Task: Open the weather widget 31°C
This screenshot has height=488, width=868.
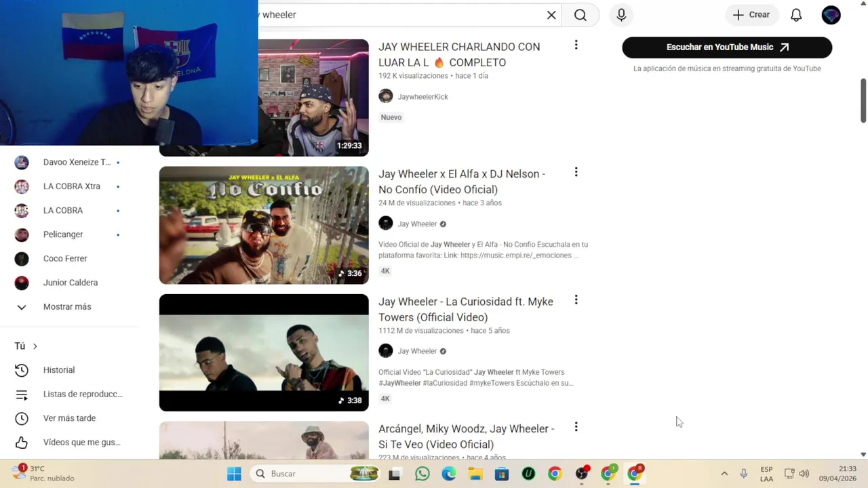Action: [43, 473]
